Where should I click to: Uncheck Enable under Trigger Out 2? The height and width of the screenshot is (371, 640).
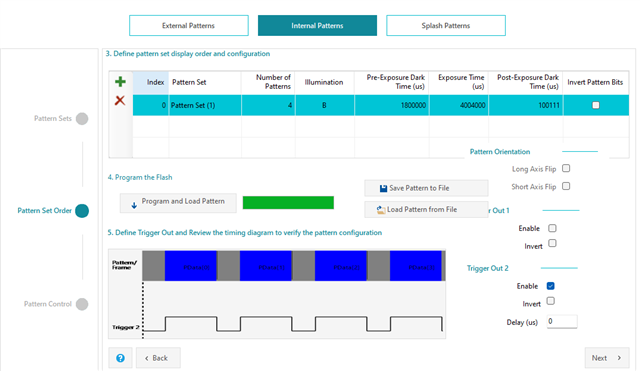[551, 286]
